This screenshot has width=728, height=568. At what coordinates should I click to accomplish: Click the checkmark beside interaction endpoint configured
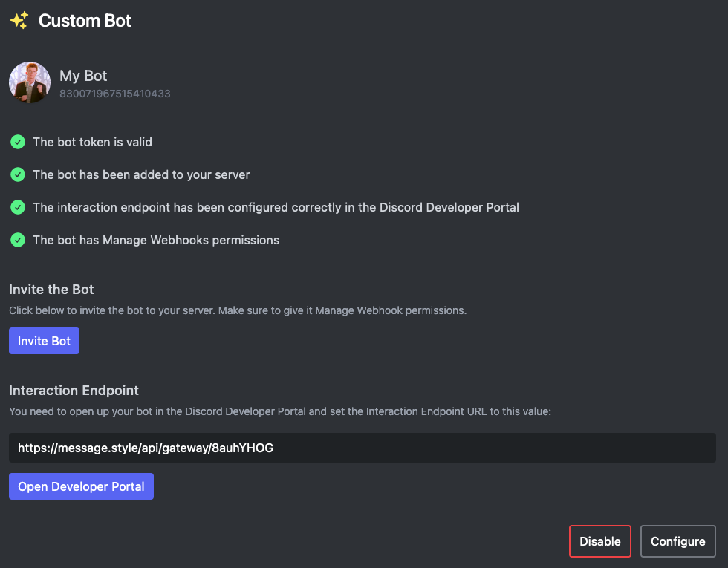click(17, 207)
